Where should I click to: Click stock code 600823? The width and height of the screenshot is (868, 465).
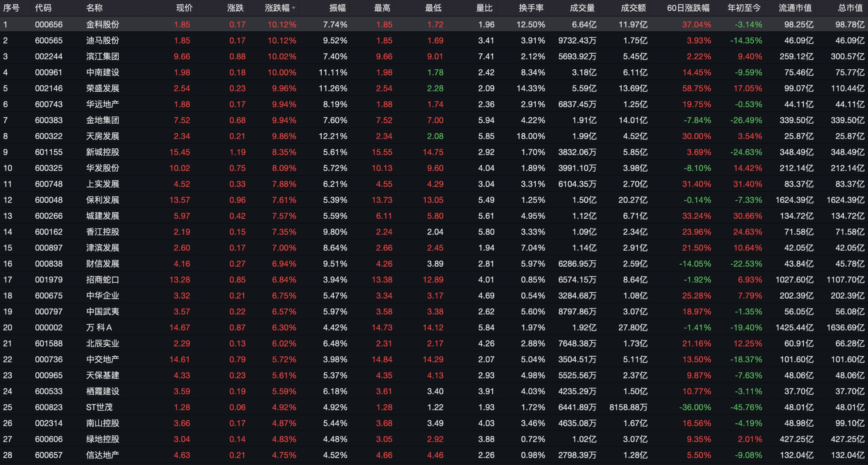(49, 407)
